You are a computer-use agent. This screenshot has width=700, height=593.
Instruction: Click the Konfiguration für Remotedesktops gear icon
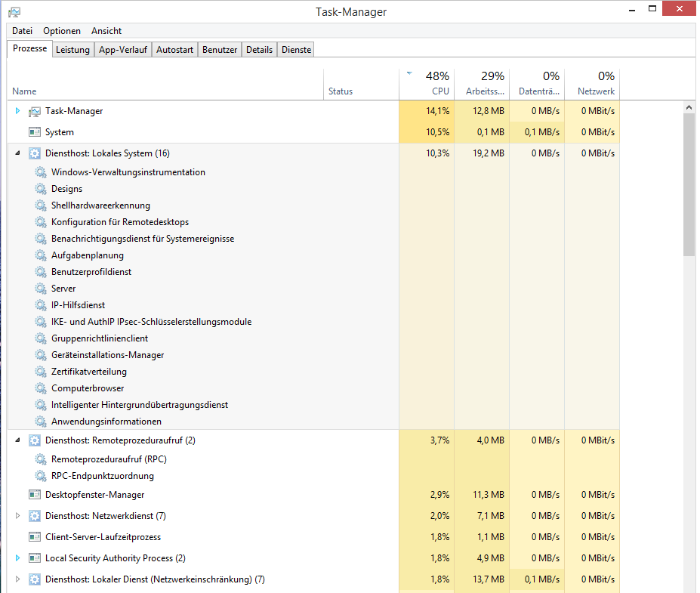(41, 222)
